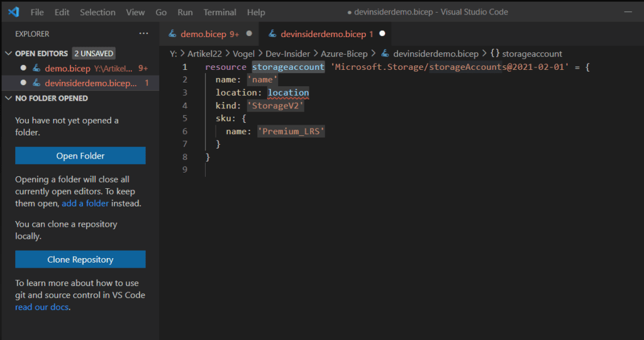Open the Terminal menu
644x340 pixels.
tap(219, 13)
